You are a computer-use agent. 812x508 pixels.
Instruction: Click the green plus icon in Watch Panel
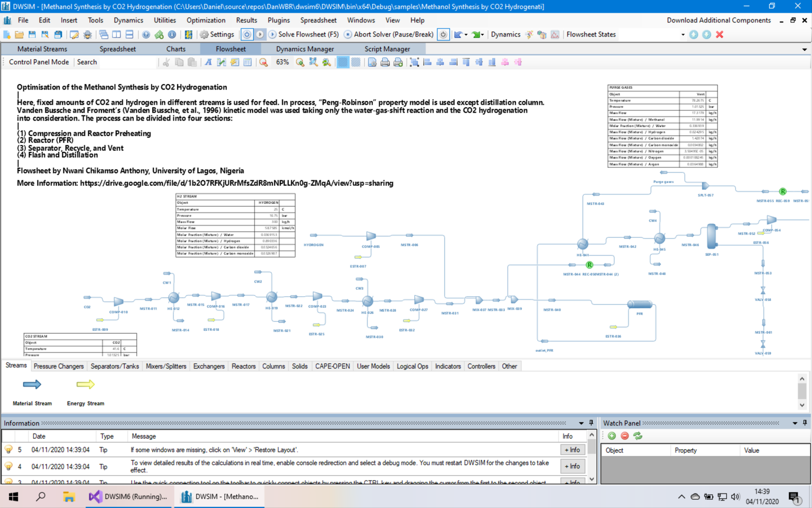coord(612,436)
